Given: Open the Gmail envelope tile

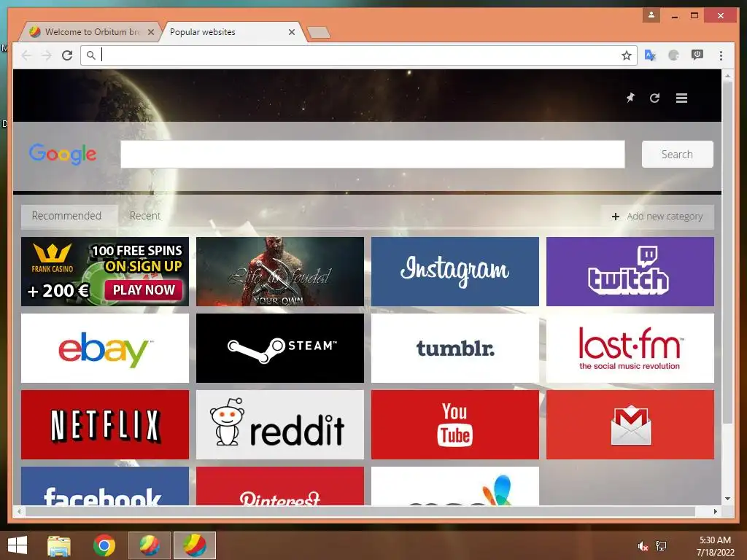Looking at the screenshot, I should point(630,425).
